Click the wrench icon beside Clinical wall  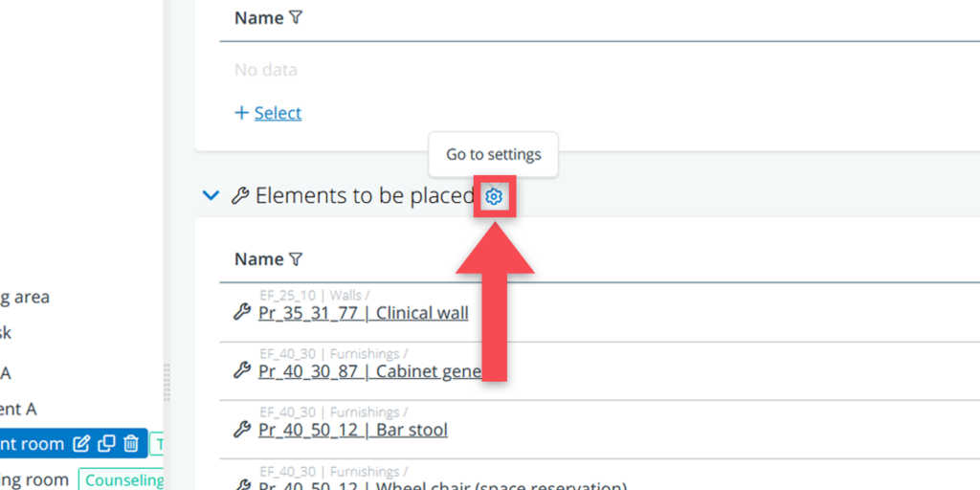tap(242, 313)
